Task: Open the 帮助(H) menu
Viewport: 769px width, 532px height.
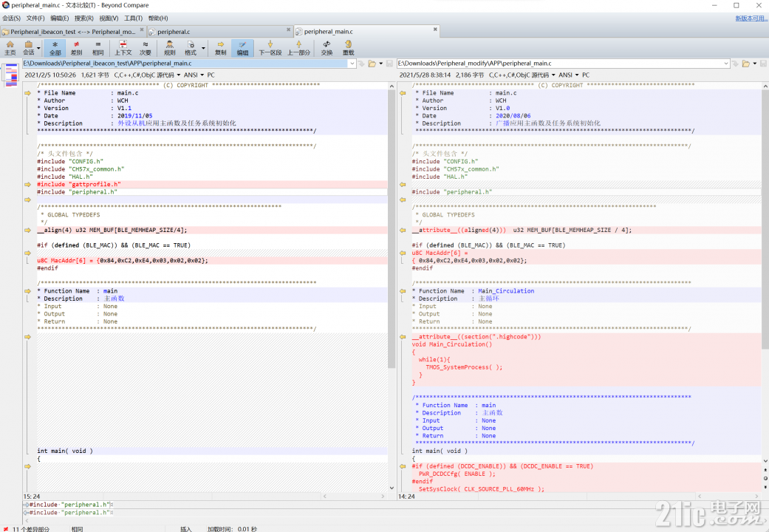Action: point(158,18)
